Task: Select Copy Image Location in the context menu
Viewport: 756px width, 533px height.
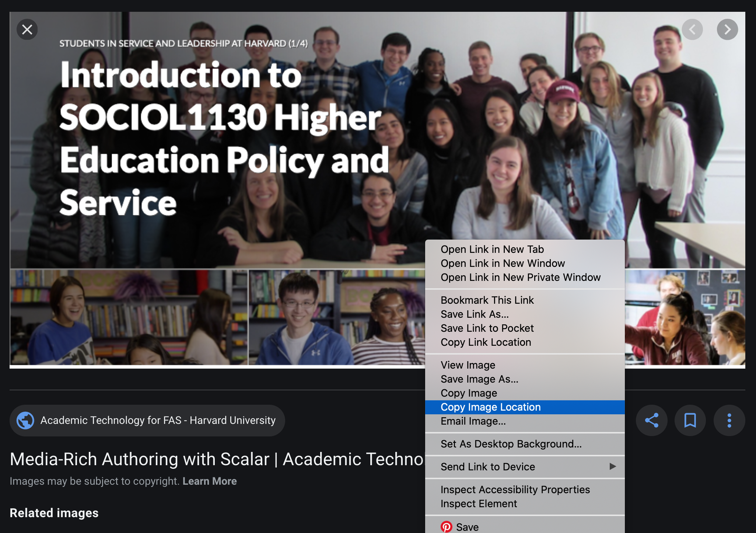Action: click(490, 407)
